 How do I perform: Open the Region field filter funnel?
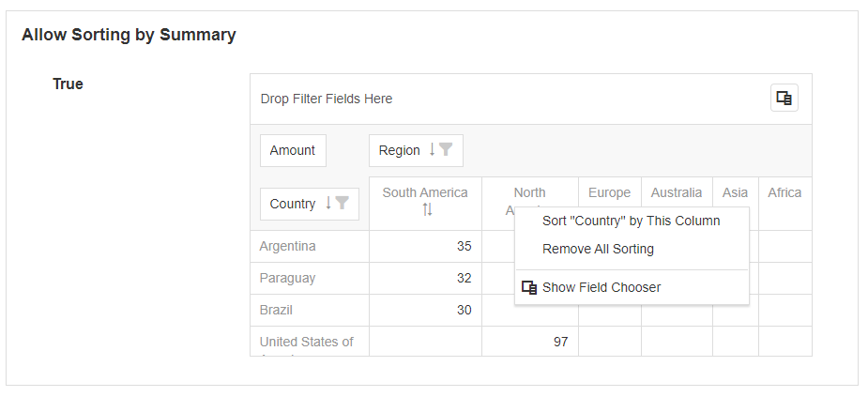(x=447, y=150)
